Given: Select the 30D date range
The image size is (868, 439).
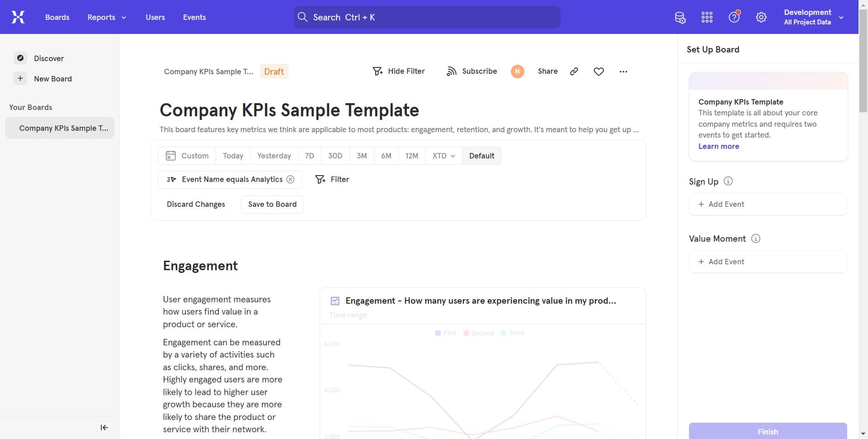Looking at the screenshot, I should coord(335,156).
